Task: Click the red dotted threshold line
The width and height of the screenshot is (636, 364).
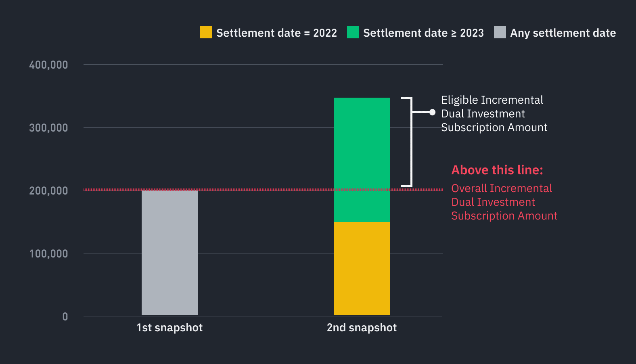Action: (263, 190)
